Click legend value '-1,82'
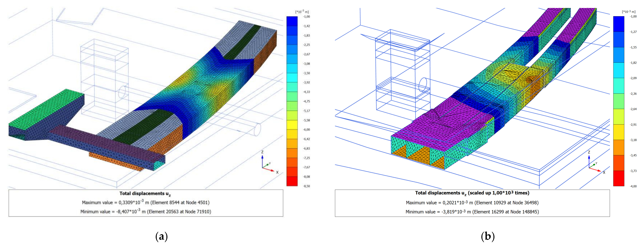 click(x=633, y=63)
